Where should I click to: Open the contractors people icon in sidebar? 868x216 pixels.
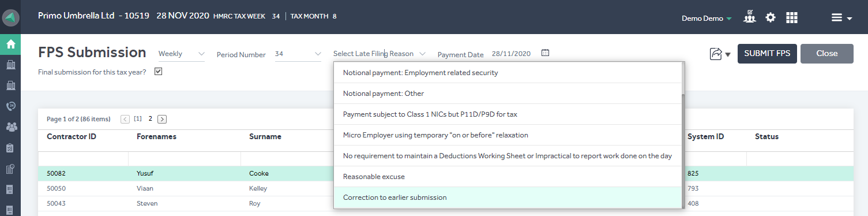click(x=10, y=127)
